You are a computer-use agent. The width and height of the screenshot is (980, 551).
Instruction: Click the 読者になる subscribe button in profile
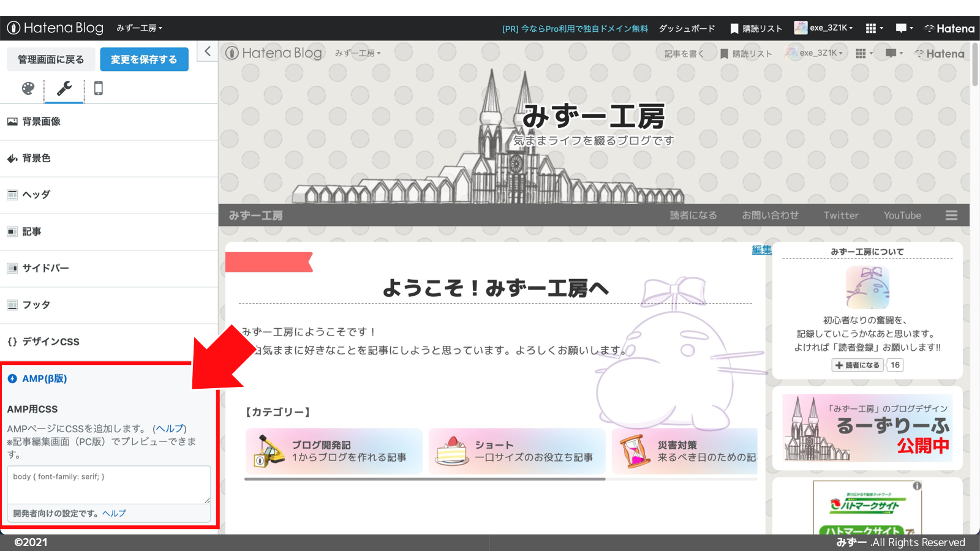coord(858,365)
